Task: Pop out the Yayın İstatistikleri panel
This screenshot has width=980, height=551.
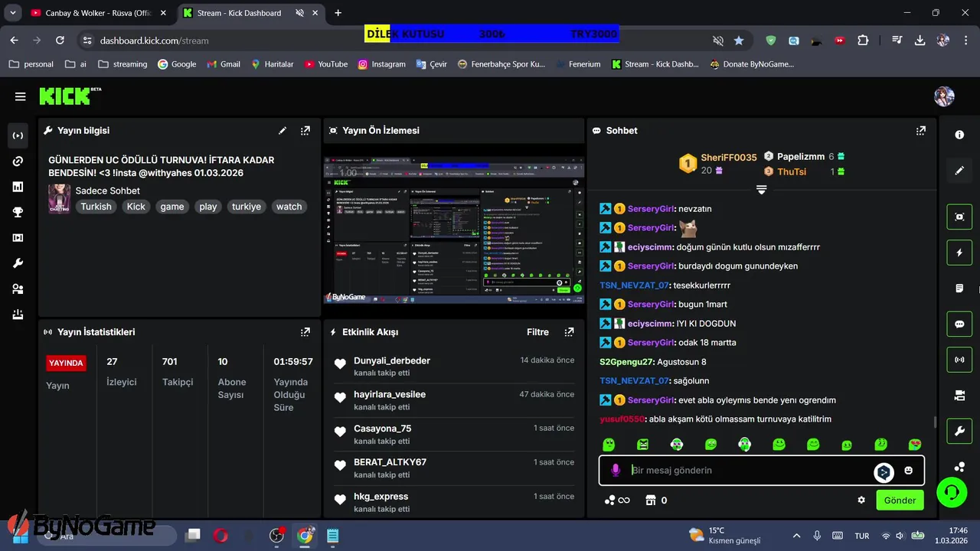Action: [305, 332]
